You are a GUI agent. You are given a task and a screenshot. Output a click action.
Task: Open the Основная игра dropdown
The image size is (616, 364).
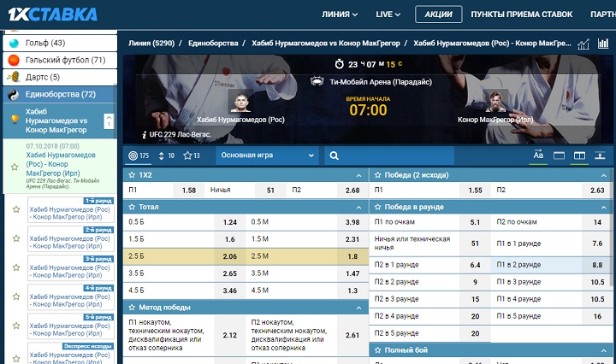[268, 156]
